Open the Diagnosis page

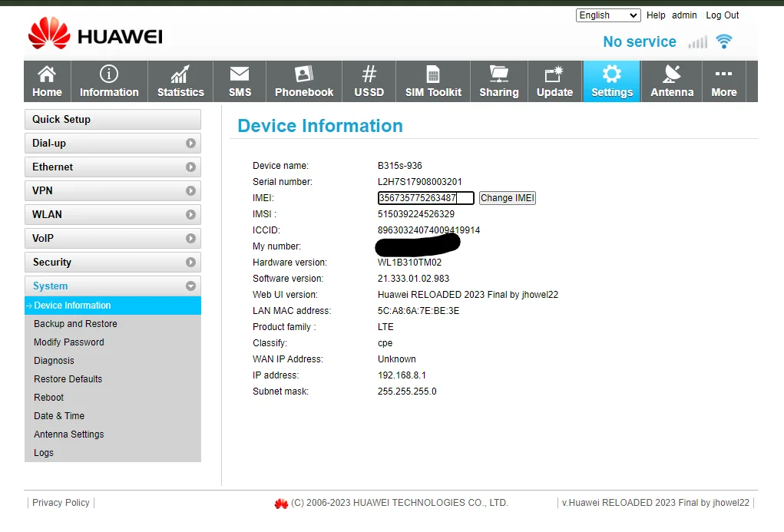click(54, 361)
